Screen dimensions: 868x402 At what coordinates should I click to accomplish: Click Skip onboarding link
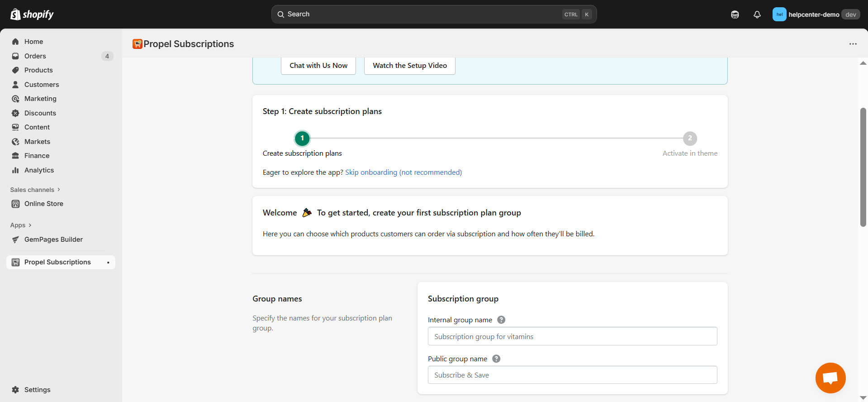[x=403, y=172]
